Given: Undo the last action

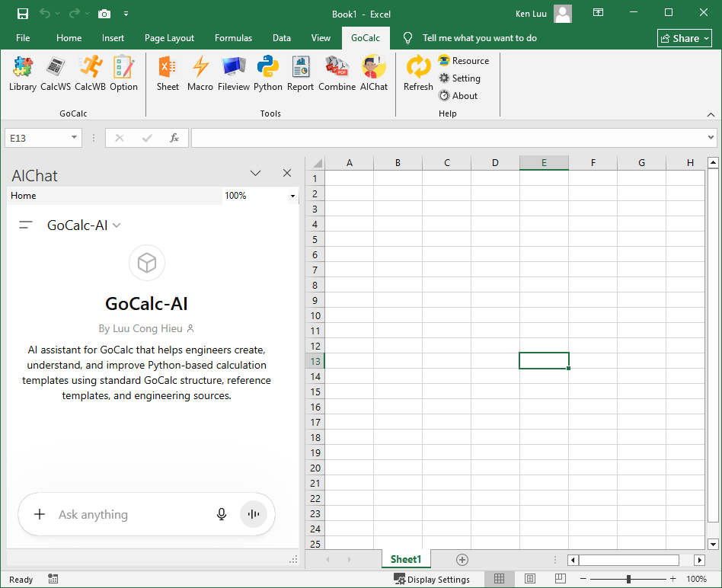Looking at the screenshot, I should [x=45, y=14].
